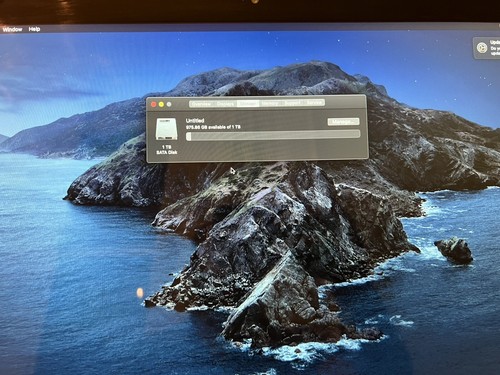Image resolution: width=500 pixels, height=375 pixels.
Task: Click the SATA Disk drive icon
Action: 166,129
